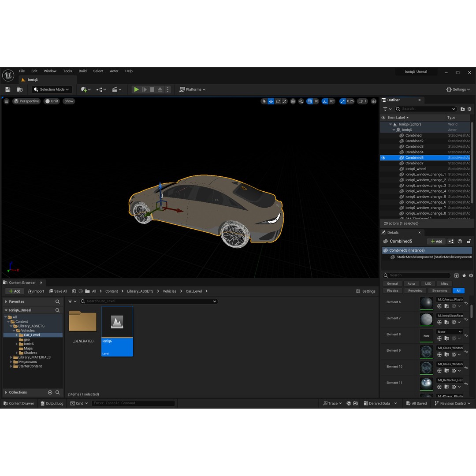Select the General filter in Details panel
Image resolution: width=476 pixels, height=476 pixels.
(x=392, y=283)
